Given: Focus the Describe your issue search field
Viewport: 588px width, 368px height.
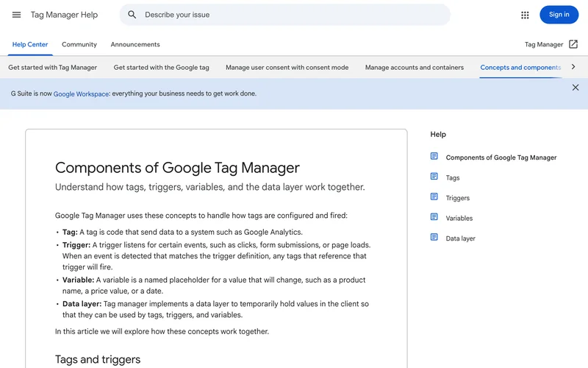Looking at the screenshot, I should [x=285, y=15].
